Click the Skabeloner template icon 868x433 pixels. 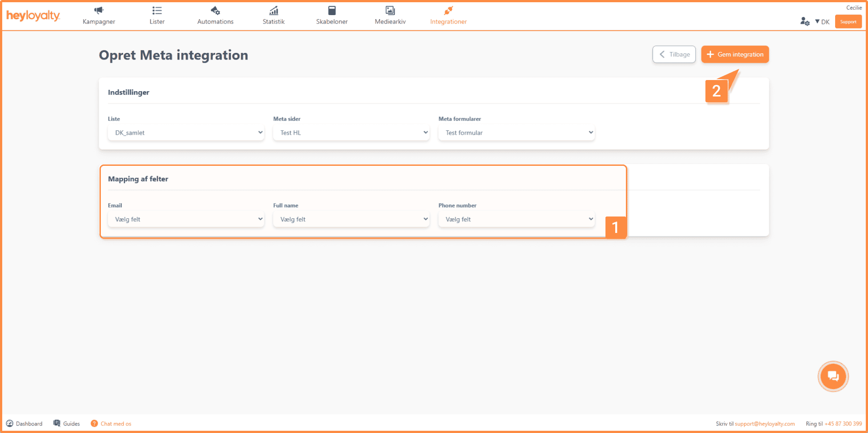pyautogui.click(x=332, y=11)
